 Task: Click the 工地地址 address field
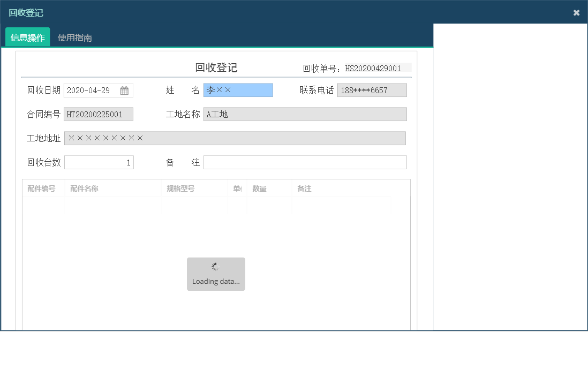[236, 138]
